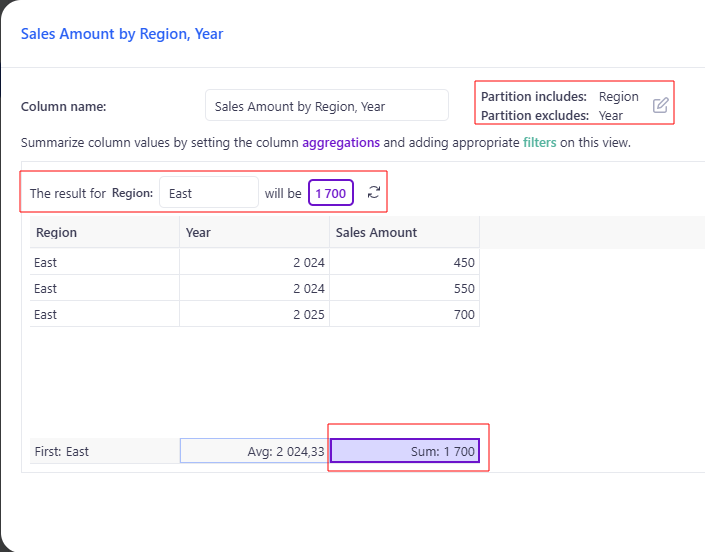This screenshot has height=552, width=705.
Task: Click the Partition includes Region value
Action: [x=618, y=97]
